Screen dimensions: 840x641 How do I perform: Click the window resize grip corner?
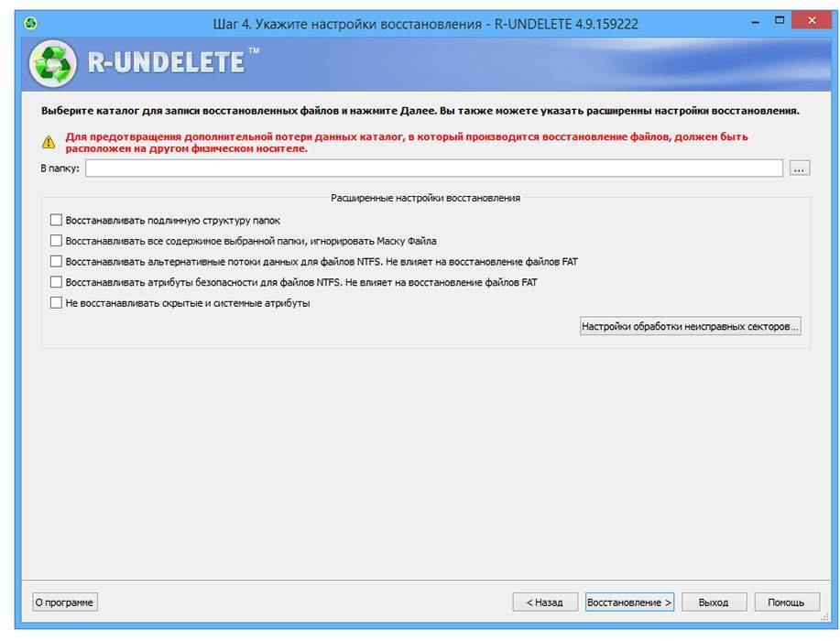click(x=825, y=617)
